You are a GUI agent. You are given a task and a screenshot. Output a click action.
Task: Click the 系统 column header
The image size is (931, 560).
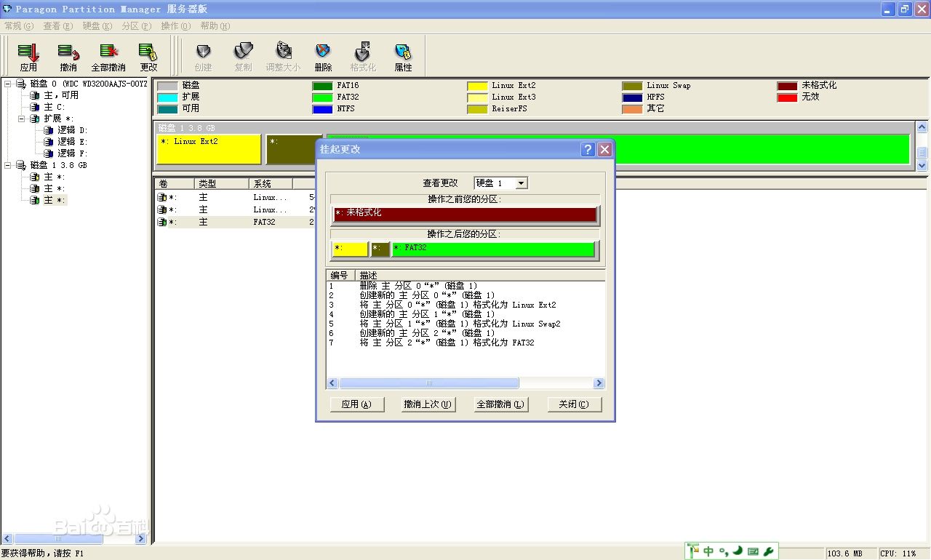pos(271,184)
